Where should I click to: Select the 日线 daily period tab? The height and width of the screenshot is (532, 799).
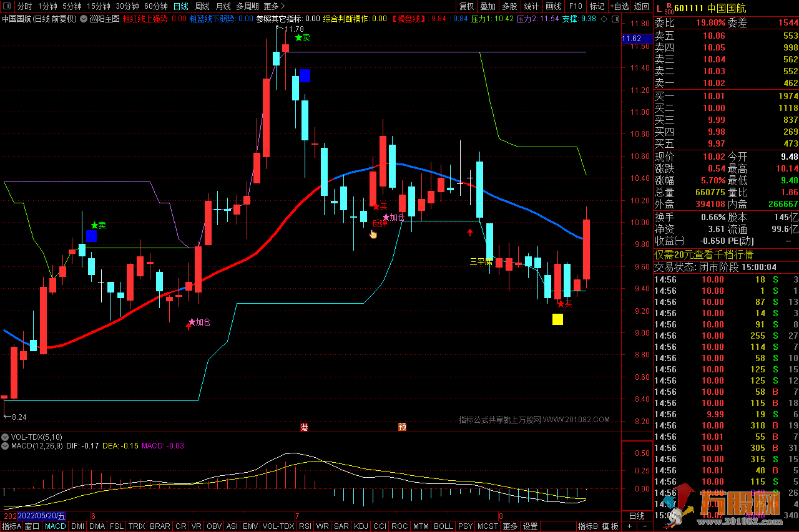180,6
